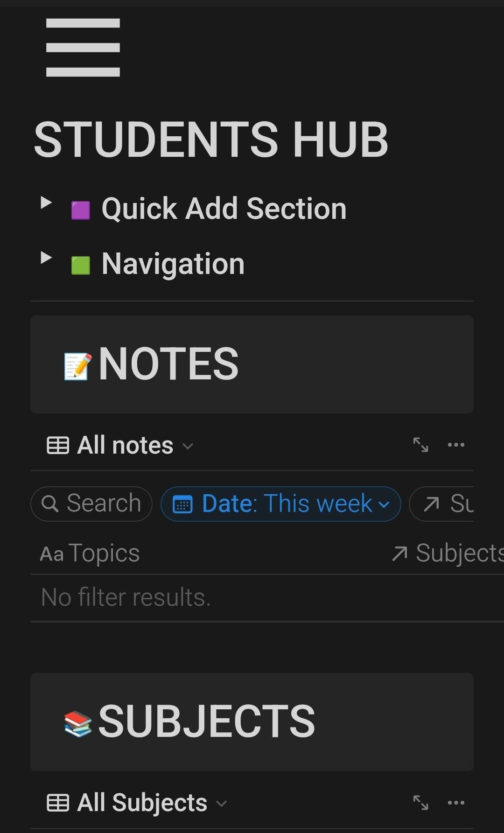Open the hamburger sidebar menu
The height and width of the screenshot is (833, 504).
click(83, 48)
